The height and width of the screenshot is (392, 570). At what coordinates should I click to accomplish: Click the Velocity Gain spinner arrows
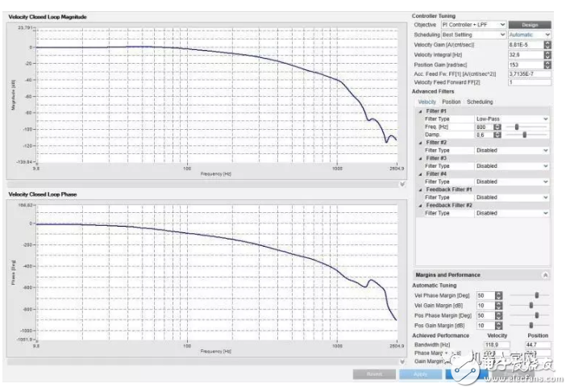(x=547, y=44)
